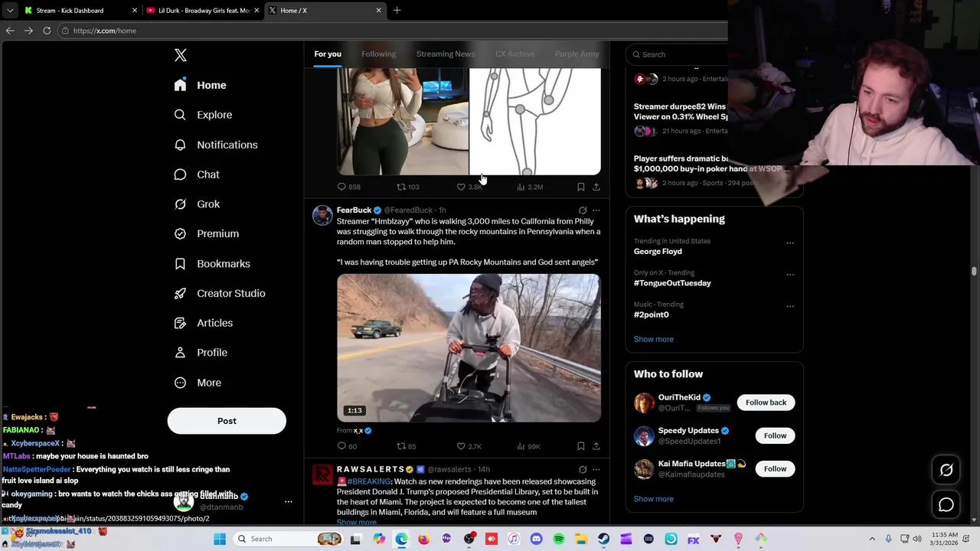Open Notifications from the sidebar
Viewport: 980px width, 551px height.
216,145
